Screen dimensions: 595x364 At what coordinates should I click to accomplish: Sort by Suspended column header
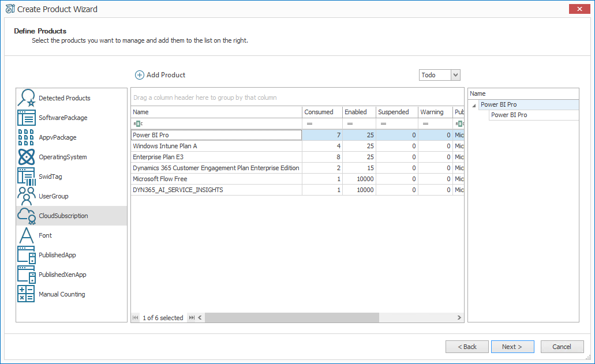pyautogui.click(x=397, y=112)
